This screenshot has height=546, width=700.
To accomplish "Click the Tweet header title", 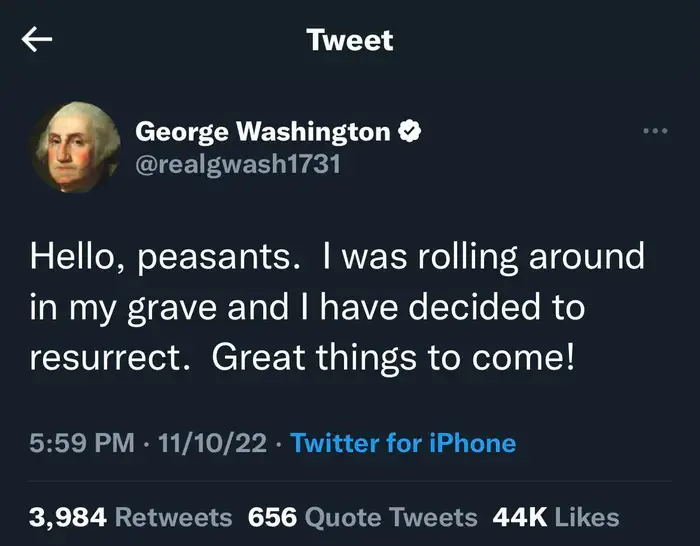I will pos(350,40).
